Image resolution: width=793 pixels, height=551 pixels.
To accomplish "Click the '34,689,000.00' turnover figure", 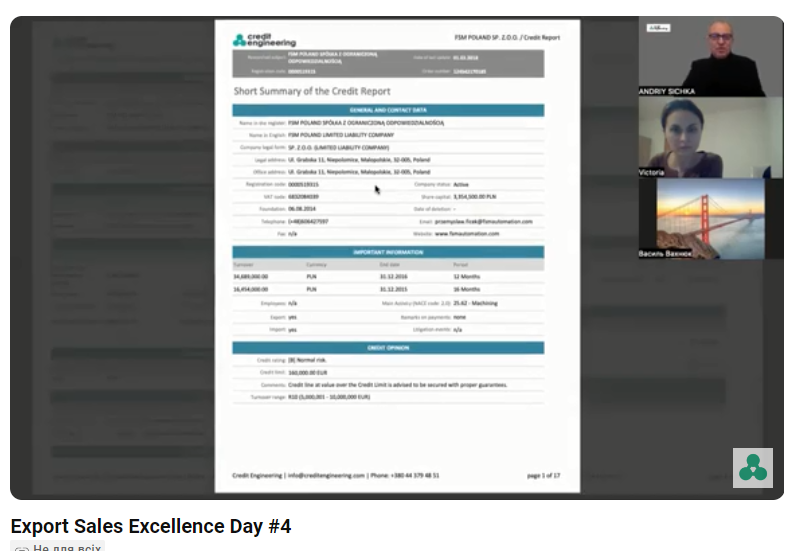I will tap(250, 277).
